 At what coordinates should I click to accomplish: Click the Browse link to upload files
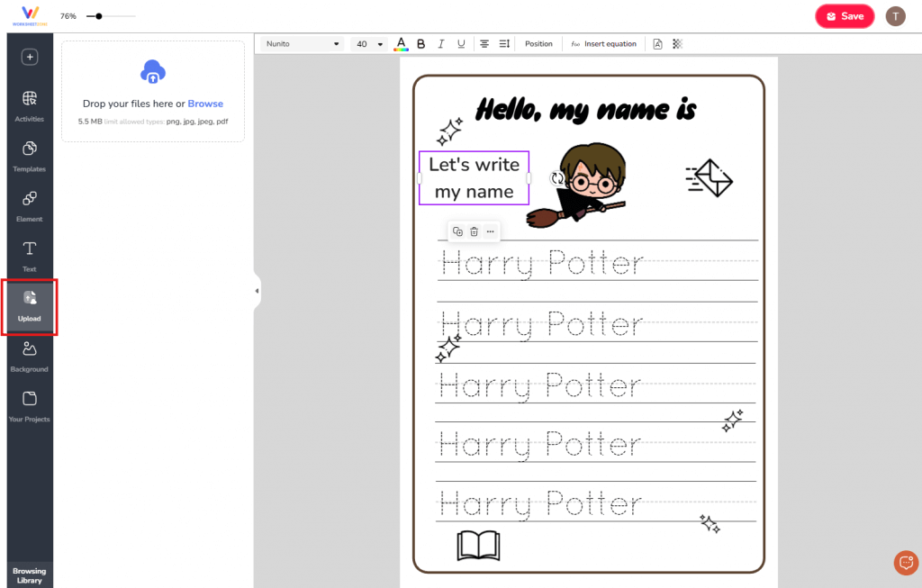206,104
